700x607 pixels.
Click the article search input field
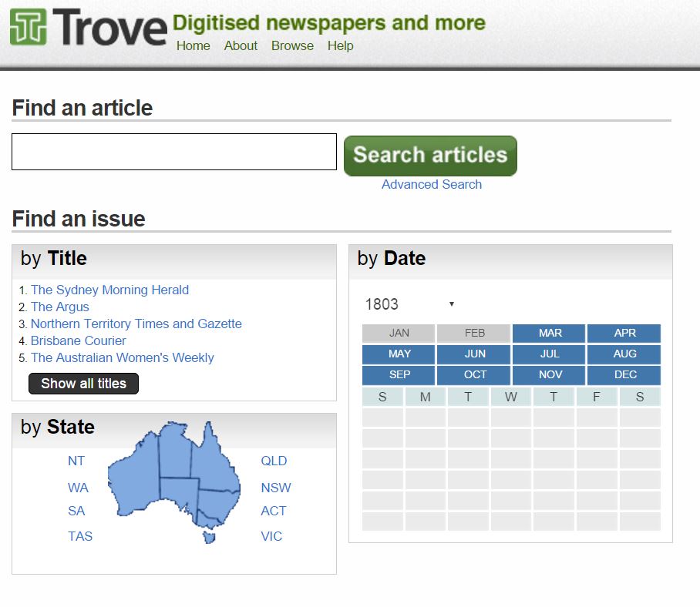[173, 151]
